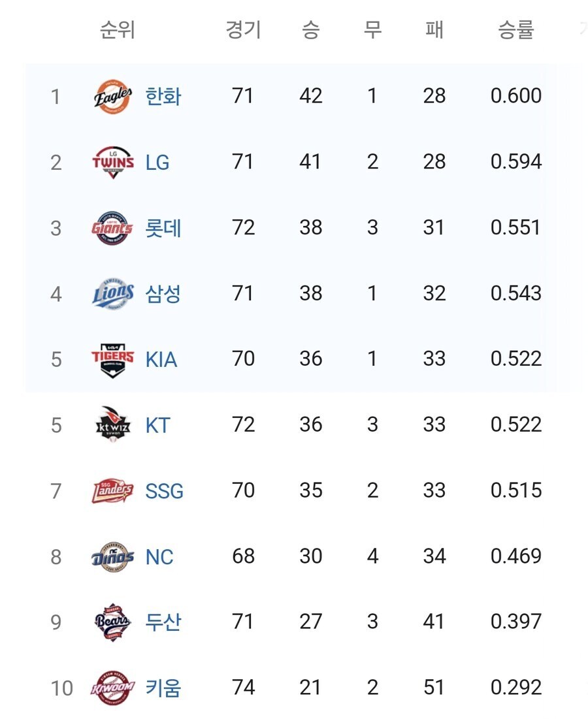Click the 키움 team name link
This screenshot has width=588, height=719.
(163, 688)
